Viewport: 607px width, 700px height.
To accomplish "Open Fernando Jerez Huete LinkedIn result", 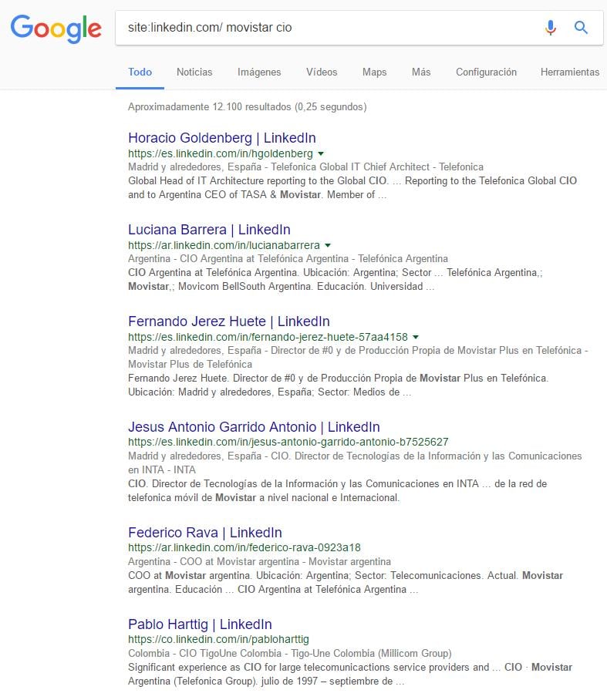I will (229, 321).
